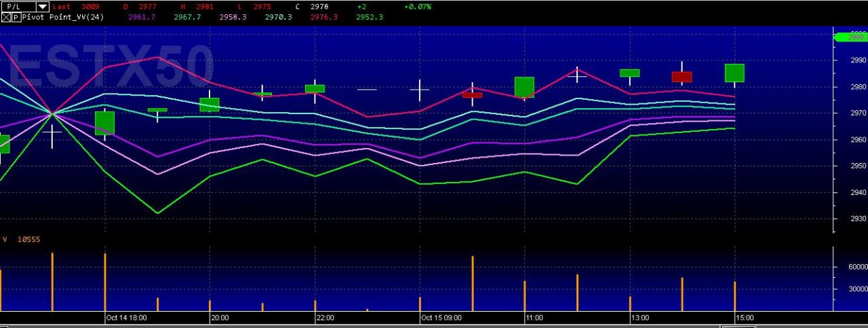Viewport: 868px width, 328px height.
Task: Click the horizontal scrollbar thumb at bottom
Action: click(x=738, y=326)
